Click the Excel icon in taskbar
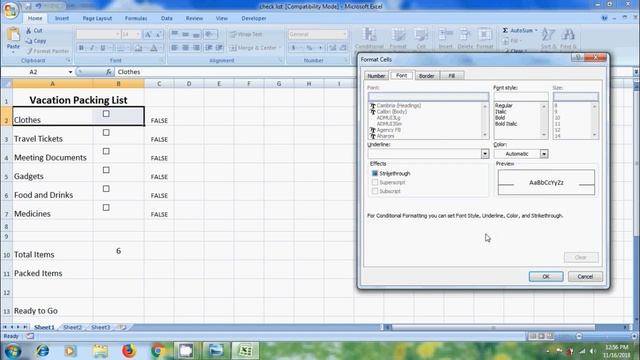The image size is (640, 360). [245, 351]
